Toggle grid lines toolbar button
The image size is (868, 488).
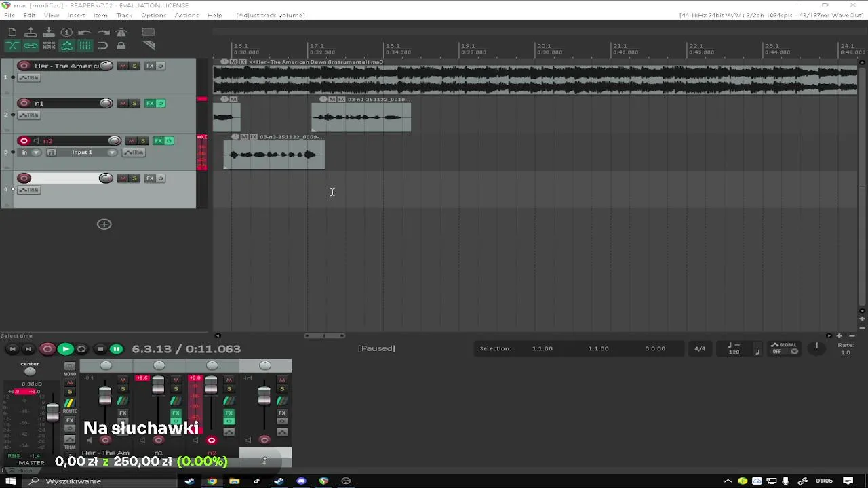click(x=85, y=46)
